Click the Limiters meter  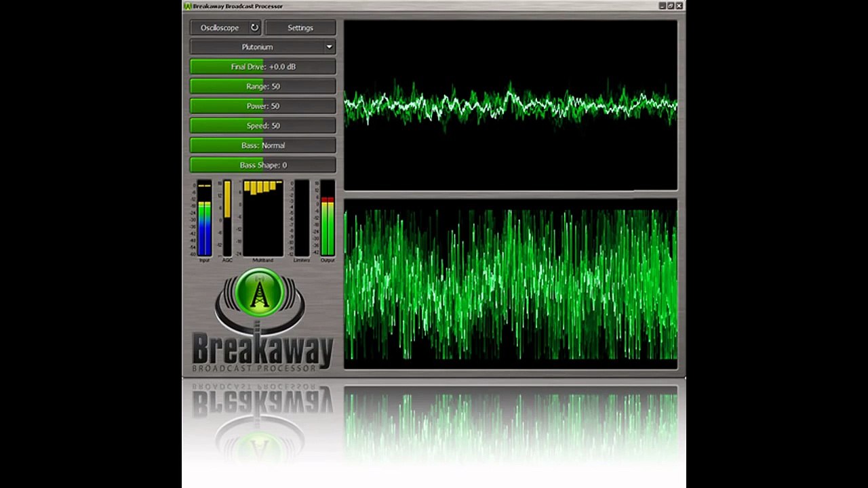pos(302,218)
